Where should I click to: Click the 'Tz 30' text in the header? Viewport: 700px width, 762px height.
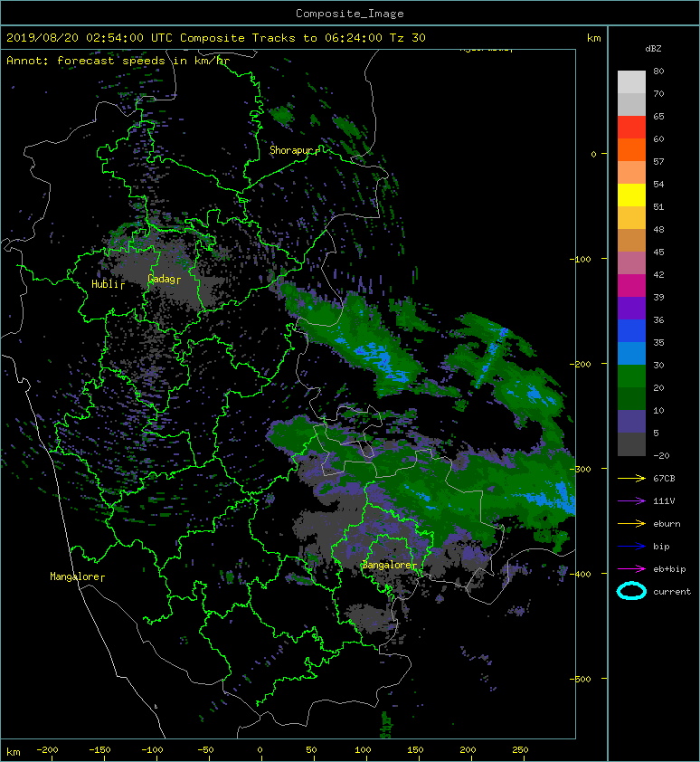click(x=408, y=38)
